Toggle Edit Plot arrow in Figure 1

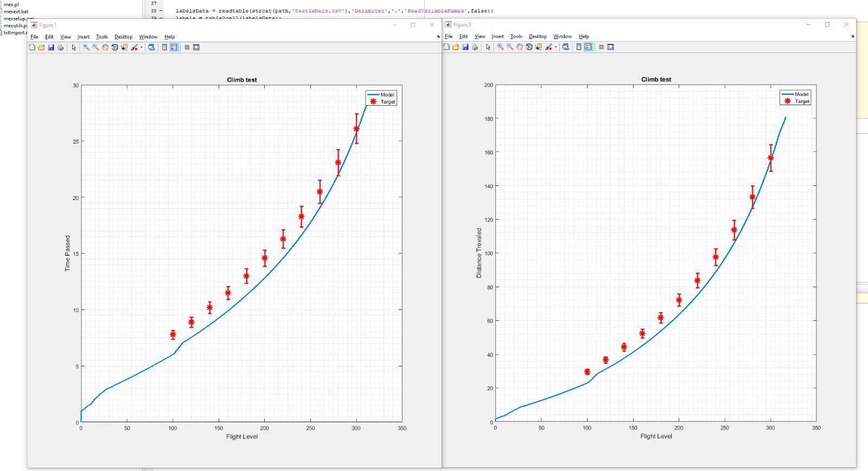(x=74, y=47)
